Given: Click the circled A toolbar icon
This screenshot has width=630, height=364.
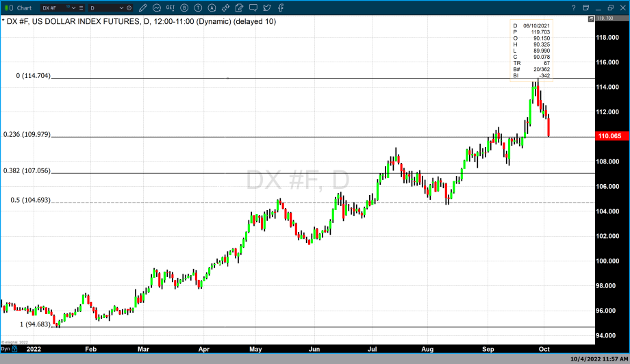Looking at the screenshot, I should tap(212, 8).
